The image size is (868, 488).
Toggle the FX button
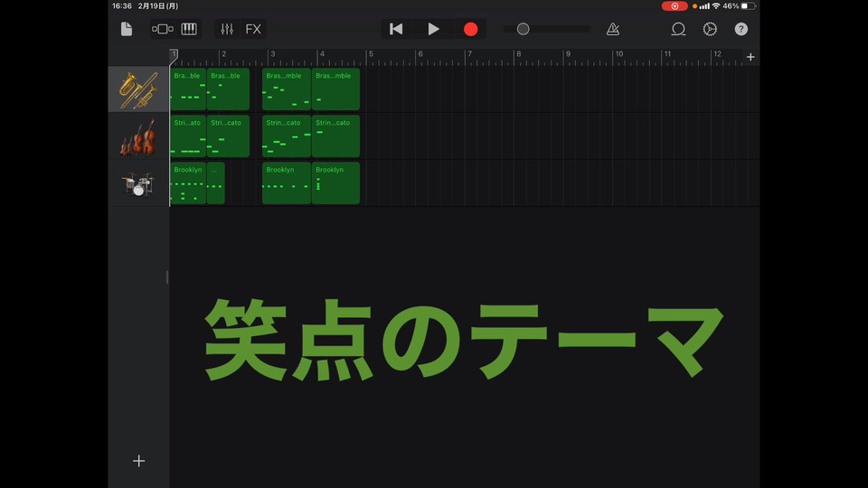[253, 29]
